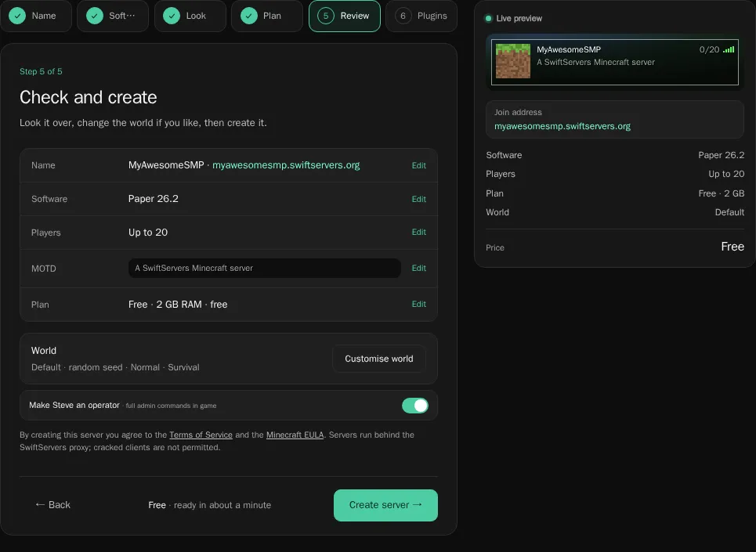The image size is (756, 552).
Task: Click 'Step 5 of 5' label
Action: point(41,71)
